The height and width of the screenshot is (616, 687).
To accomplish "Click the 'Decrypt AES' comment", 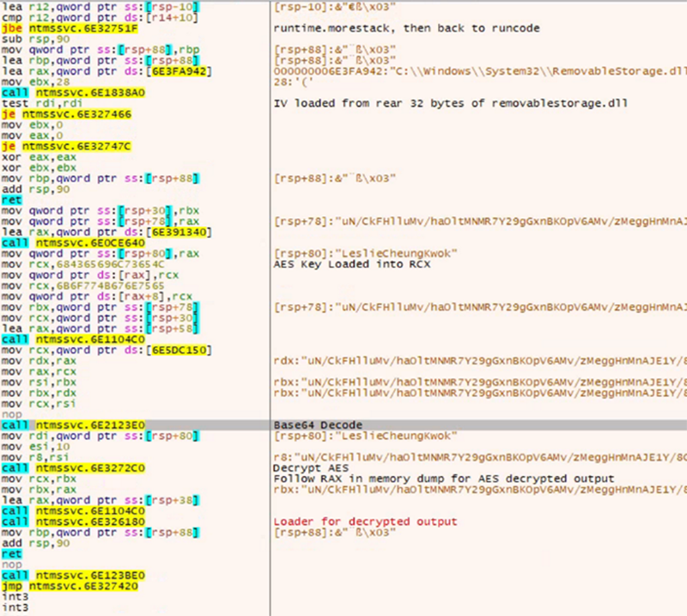I will 311,468.
